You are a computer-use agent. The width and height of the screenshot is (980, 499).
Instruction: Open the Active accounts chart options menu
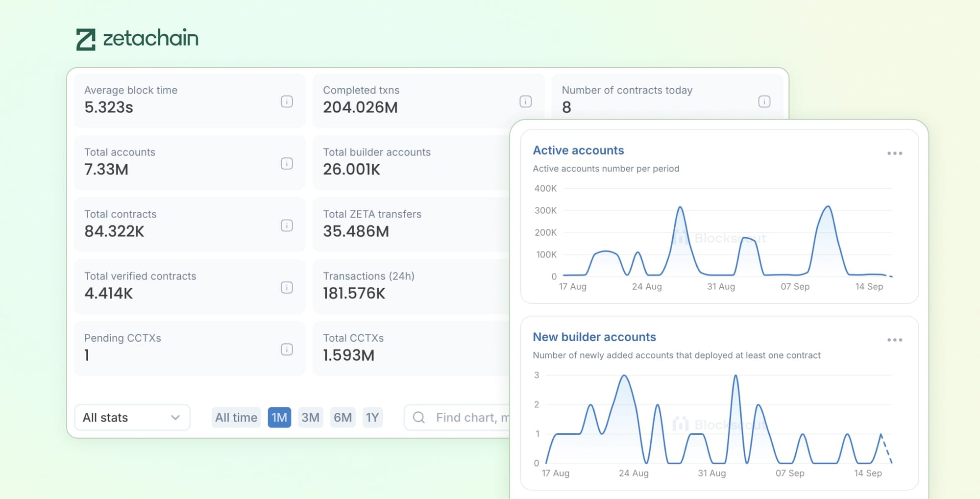coord(895,153)
